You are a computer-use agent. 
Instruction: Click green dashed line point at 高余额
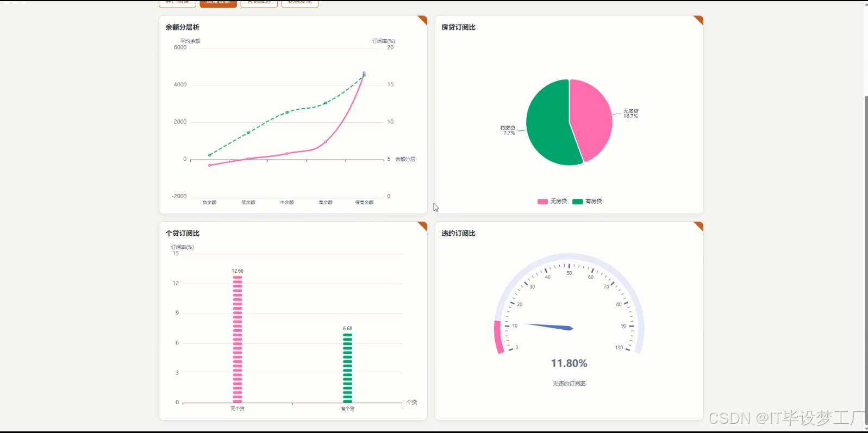pyautogui.click(x=326, y=103)
